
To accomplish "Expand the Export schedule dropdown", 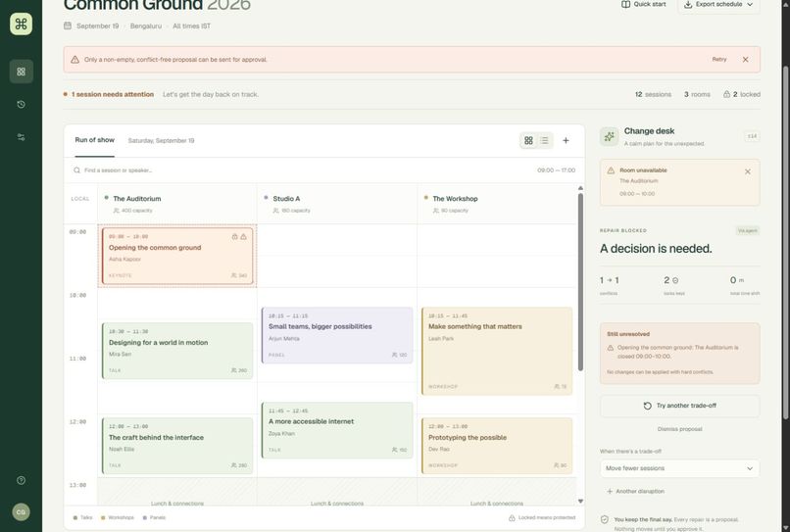I will coord(719,4).
